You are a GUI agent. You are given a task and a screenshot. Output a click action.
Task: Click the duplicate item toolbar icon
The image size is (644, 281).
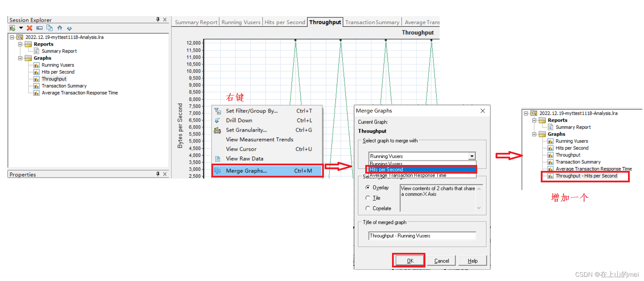(49, 28)
